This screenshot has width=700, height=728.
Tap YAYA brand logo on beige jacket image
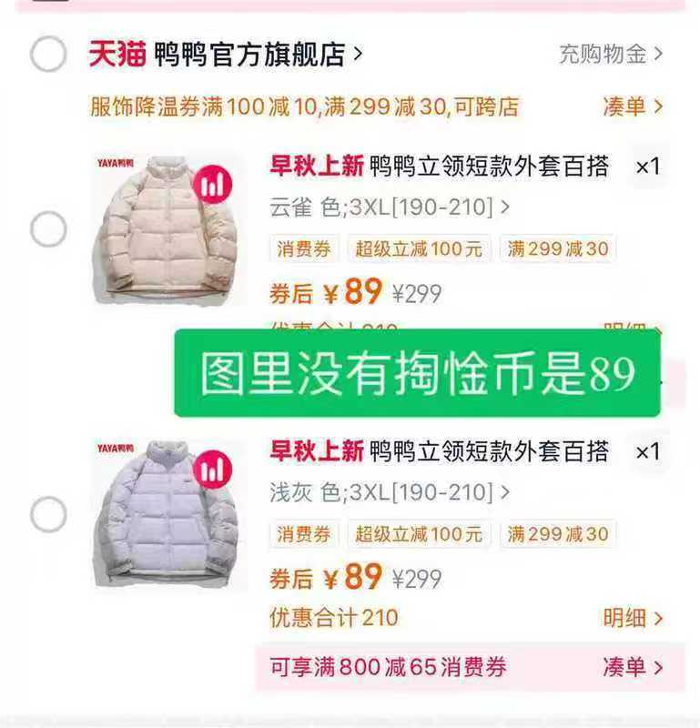(x=116, y=163)
